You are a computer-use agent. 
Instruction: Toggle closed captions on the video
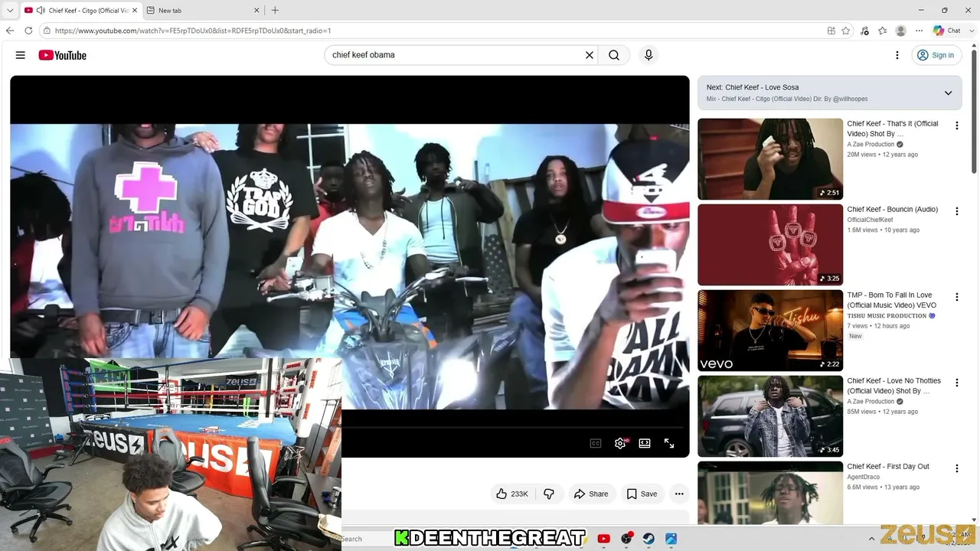tap(596, 443)
